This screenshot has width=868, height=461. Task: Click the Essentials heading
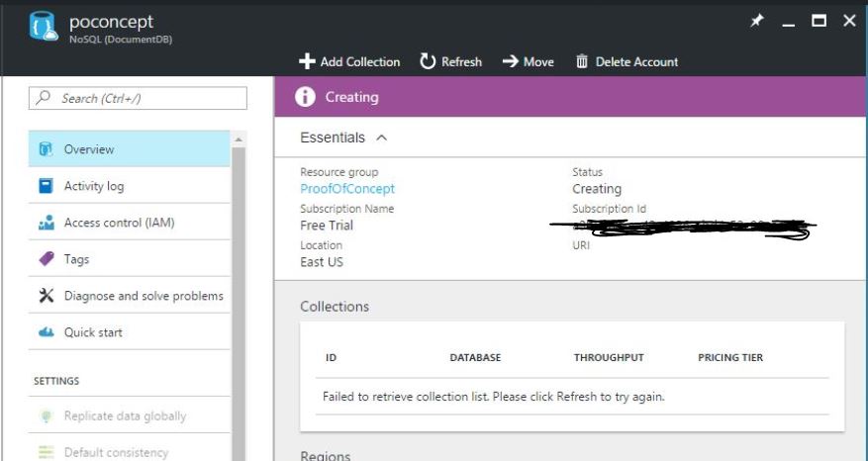(333, 138)
